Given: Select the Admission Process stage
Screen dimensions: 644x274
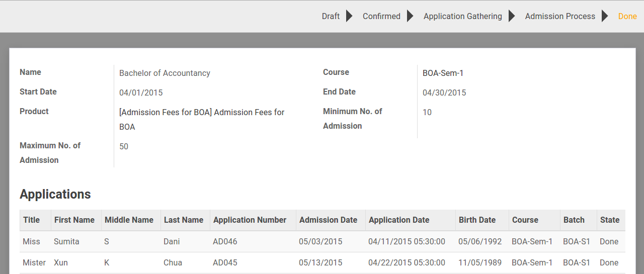Looking at the screenshot, I should pos(560,16).
